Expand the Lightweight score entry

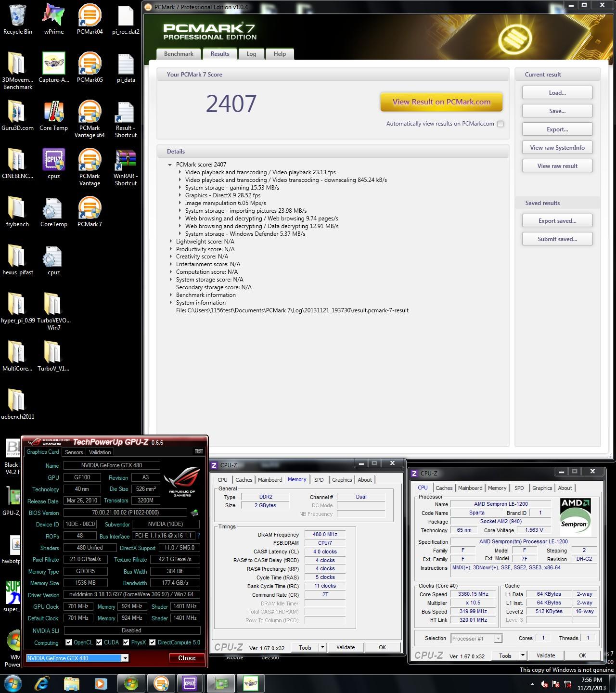170,242
